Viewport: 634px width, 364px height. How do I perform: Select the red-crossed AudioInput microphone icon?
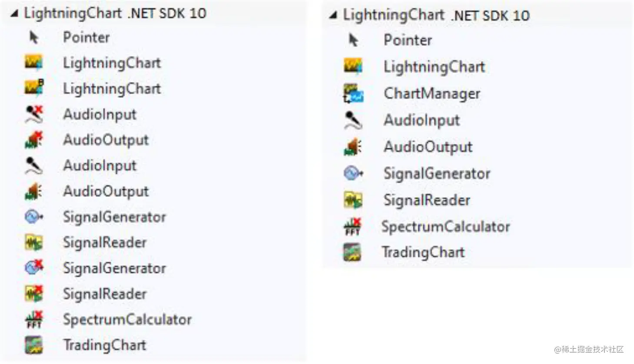tap(34, 114)
